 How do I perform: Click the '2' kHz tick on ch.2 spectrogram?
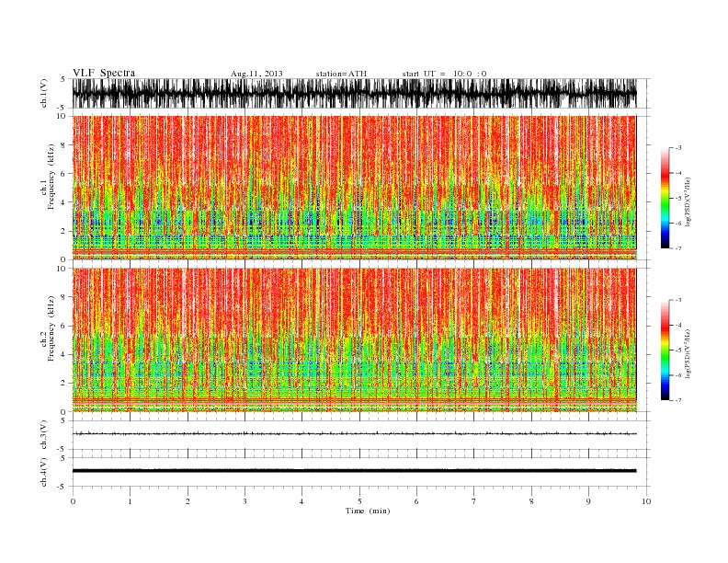click(63, 384)
